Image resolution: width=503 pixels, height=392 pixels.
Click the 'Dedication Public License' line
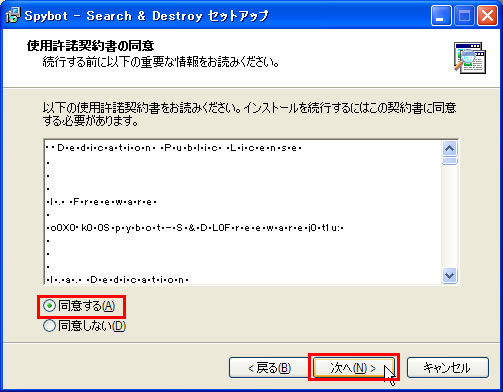[x=174, y=148]
